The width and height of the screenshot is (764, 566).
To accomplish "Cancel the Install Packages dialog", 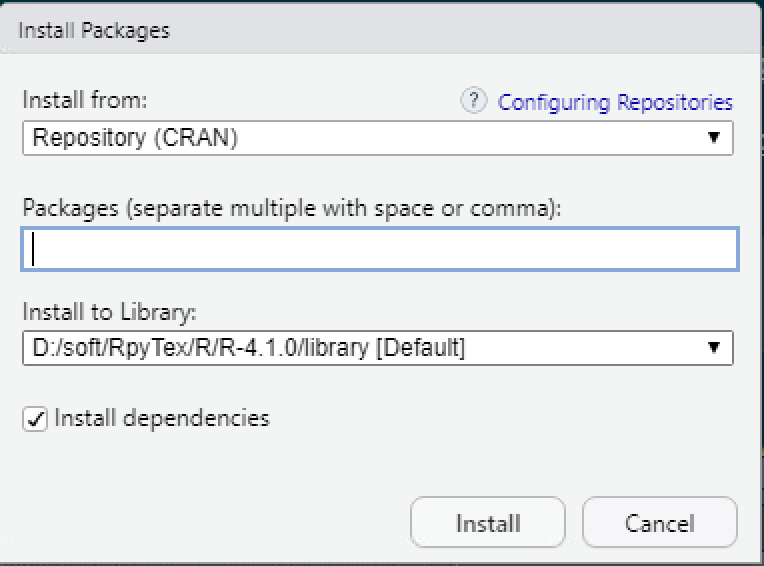I will (660, 523).
